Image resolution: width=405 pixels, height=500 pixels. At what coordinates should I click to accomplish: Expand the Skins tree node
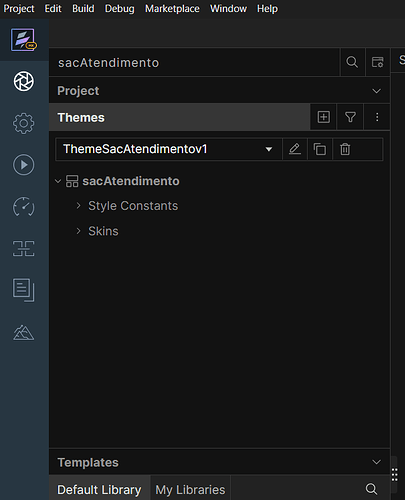click(78, 231)
